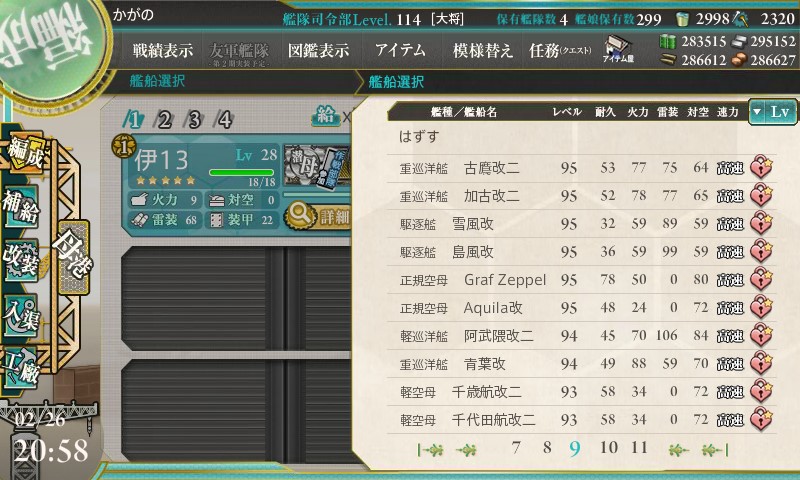Image resolution: width=800 pixels, height=480 pixels.
Task: Click the はずす (remove) option
Action: pyautogui.click(x=419, y=137)
